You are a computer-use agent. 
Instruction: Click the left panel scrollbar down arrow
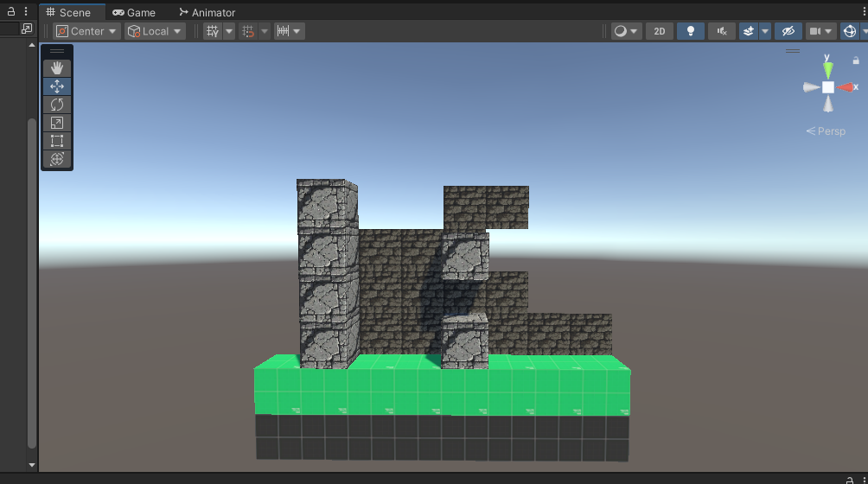click(31, 465)
